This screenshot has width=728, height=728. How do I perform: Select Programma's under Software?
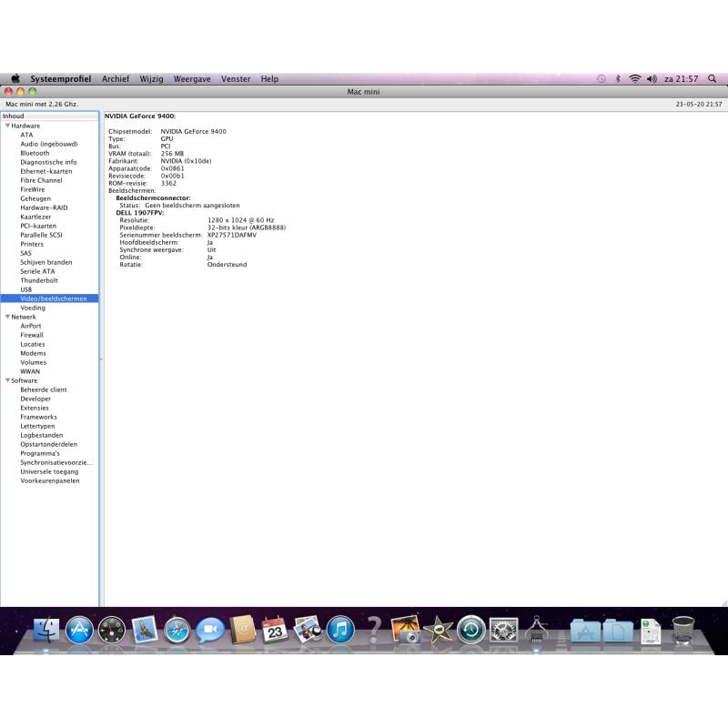40,453
